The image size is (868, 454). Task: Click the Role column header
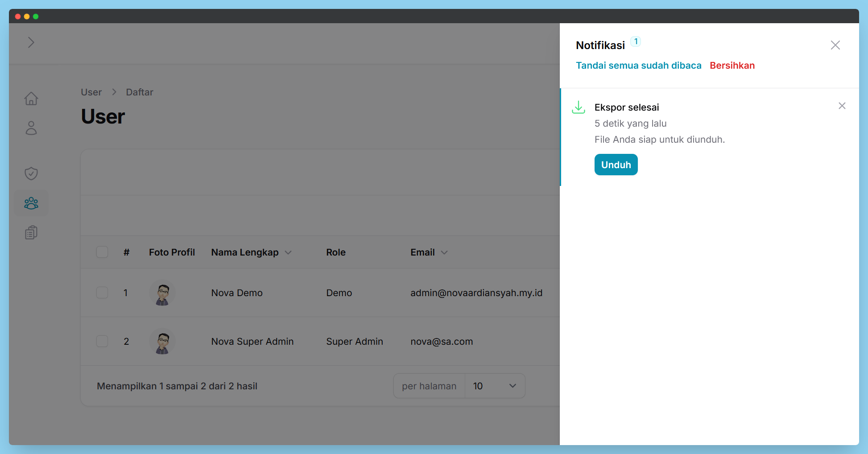[x=336, y=252]
